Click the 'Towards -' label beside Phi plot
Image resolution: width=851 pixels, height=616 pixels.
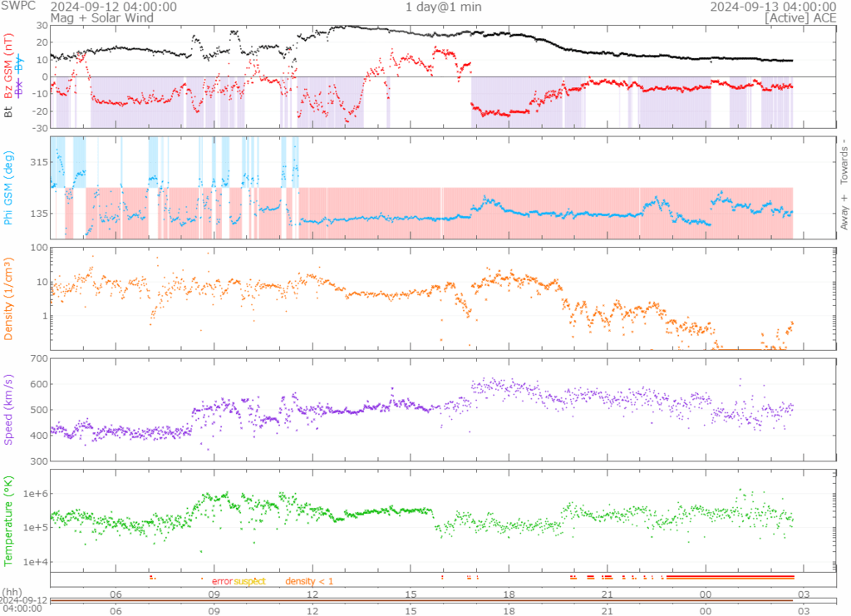844,160
